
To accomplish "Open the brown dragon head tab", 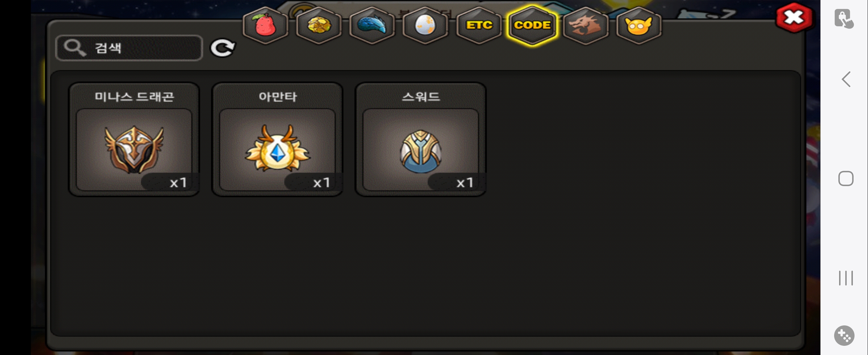I will point(585,25).
